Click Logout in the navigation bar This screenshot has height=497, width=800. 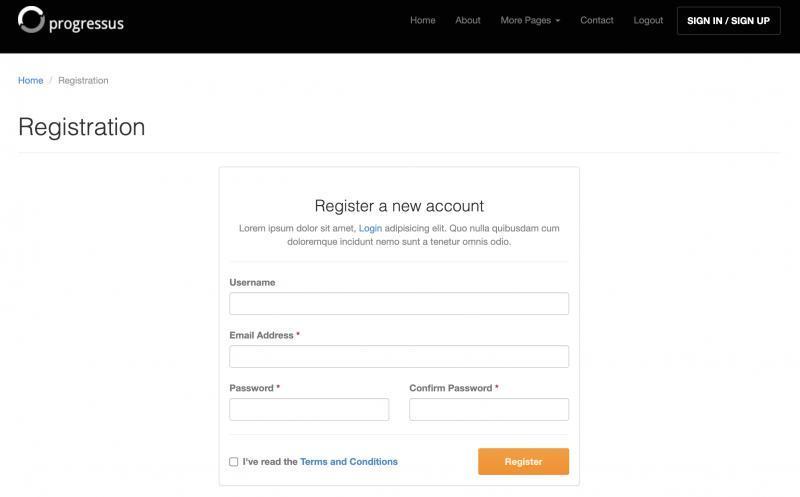[x=648, y=20]
